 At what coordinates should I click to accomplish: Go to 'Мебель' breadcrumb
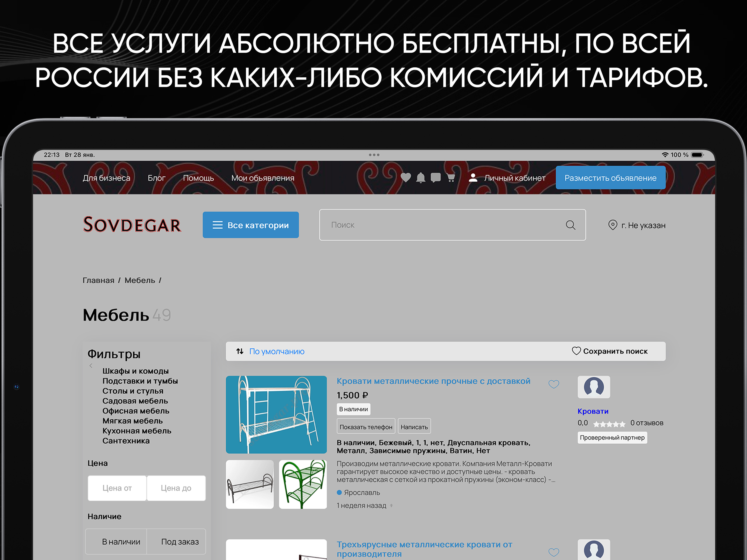(140, 280)
